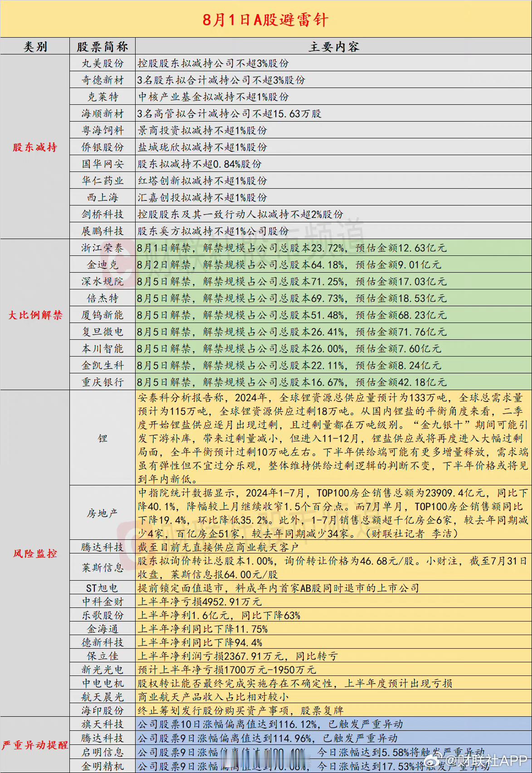Select stock name '厦钨新能'

(102, 315)
